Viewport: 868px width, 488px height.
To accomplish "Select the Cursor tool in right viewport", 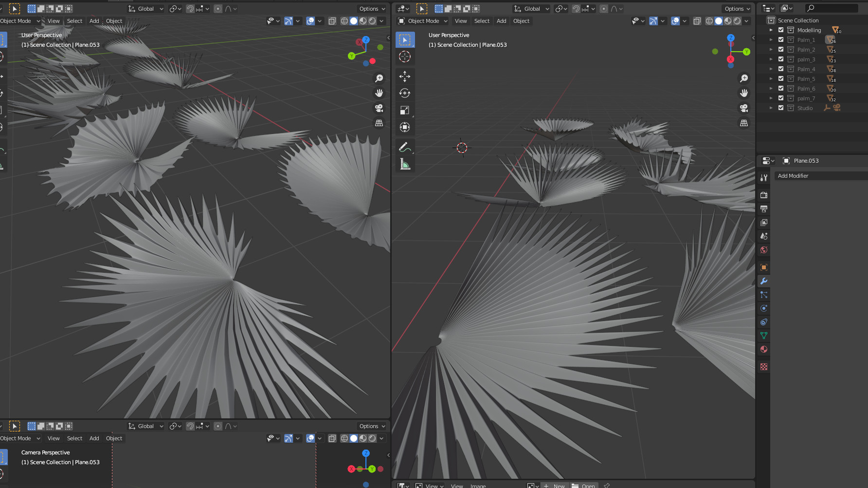I will [x=404, y=57].
